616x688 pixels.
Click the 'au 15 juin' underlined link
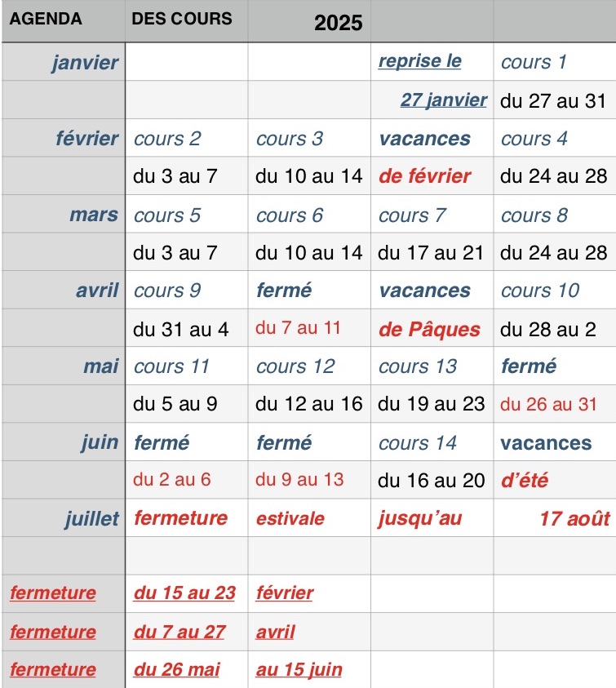(x=299, y=669)
